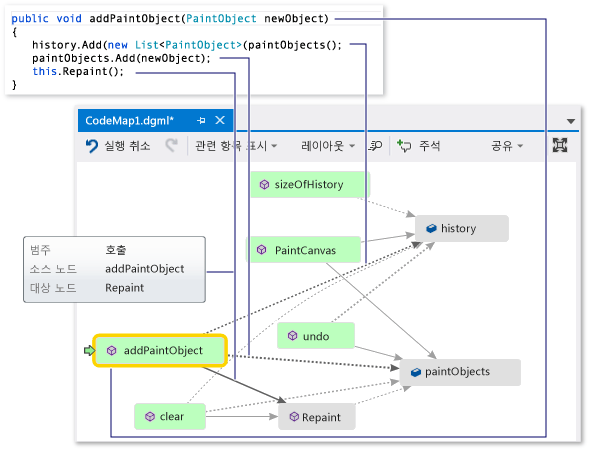Select the addPaintObject node
The image size is (589, 450).
click(x=160, y=350)
